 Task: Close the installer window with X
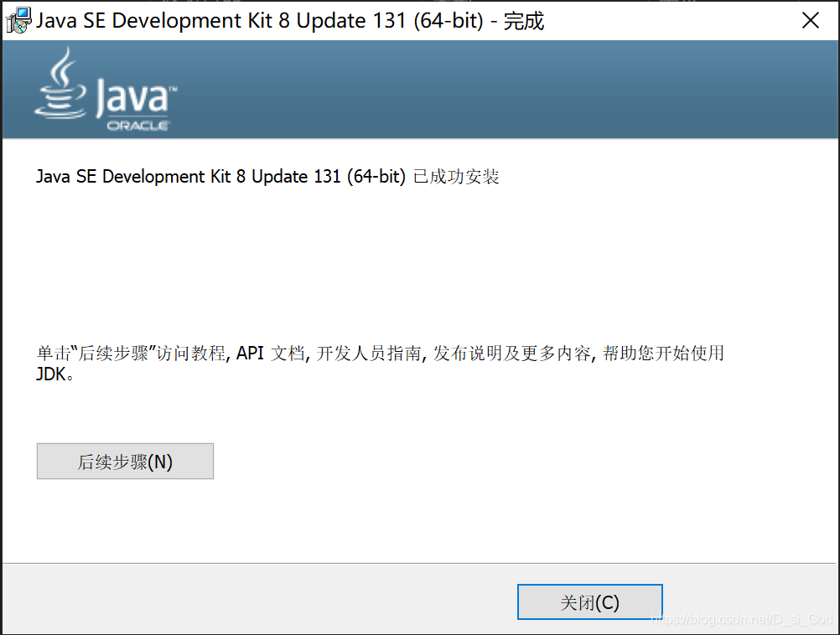pos(810,20)
